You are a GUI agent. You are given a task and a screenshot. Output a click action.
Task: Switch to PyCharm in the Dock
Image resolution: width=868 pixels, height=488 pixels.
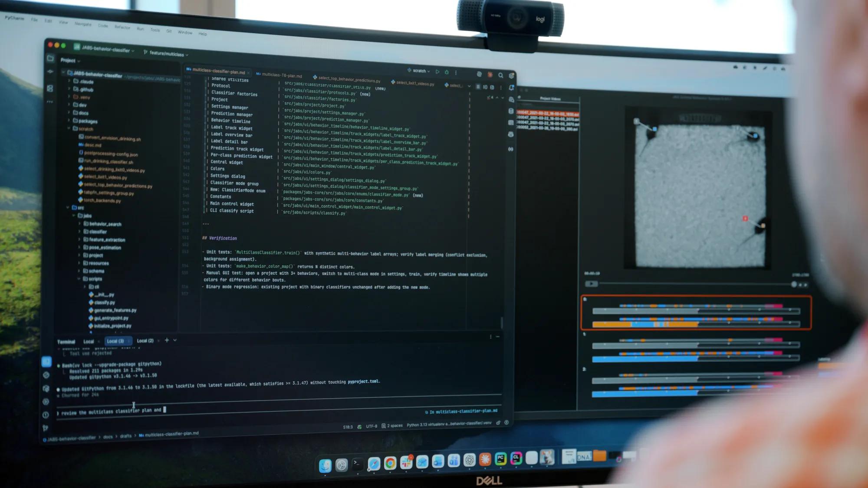pos(500,459)
